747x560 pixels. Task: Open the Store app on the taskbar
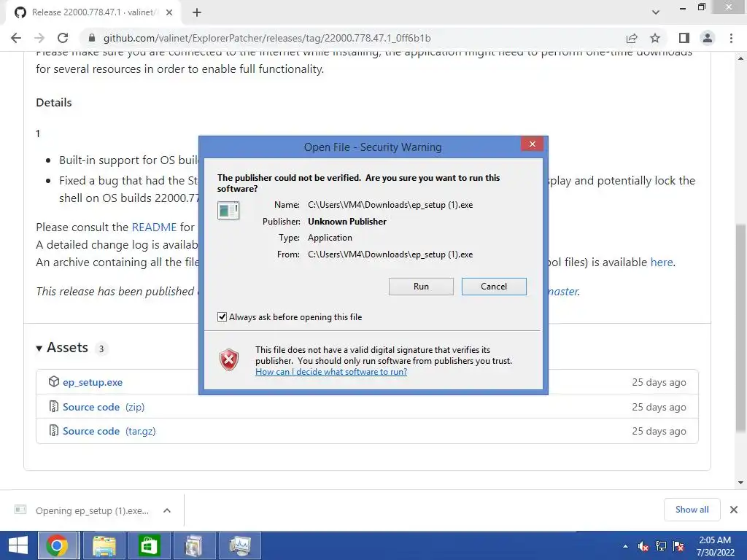click(149, 545)
